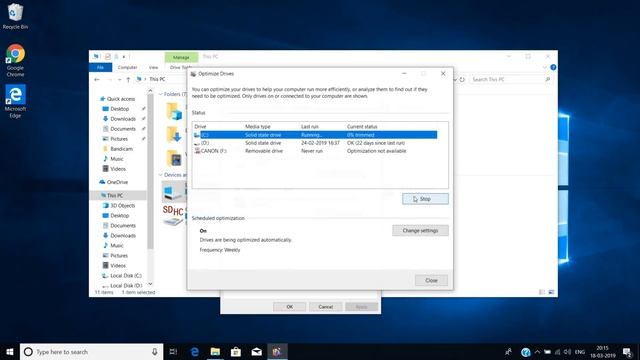Viewport: 640px width, 360px height.
Task: Click the ENG language indicator
Action: coord(580,351)
